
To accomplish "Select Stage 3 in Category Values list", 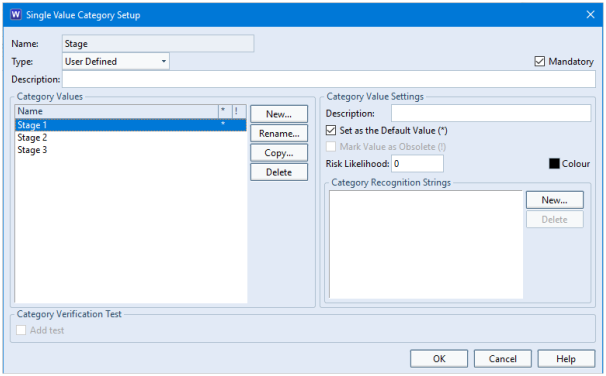I will 131,150.
